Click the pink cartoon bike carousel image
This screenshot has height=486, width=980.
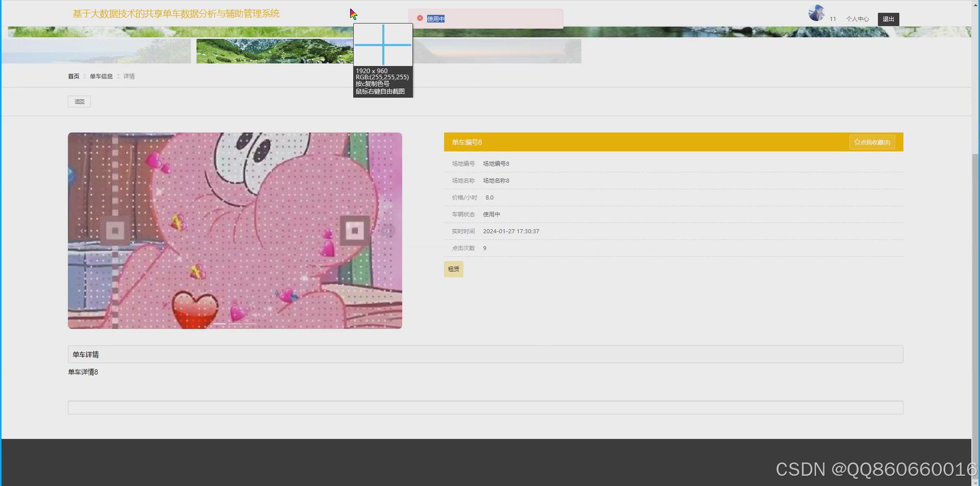(235, 231)
